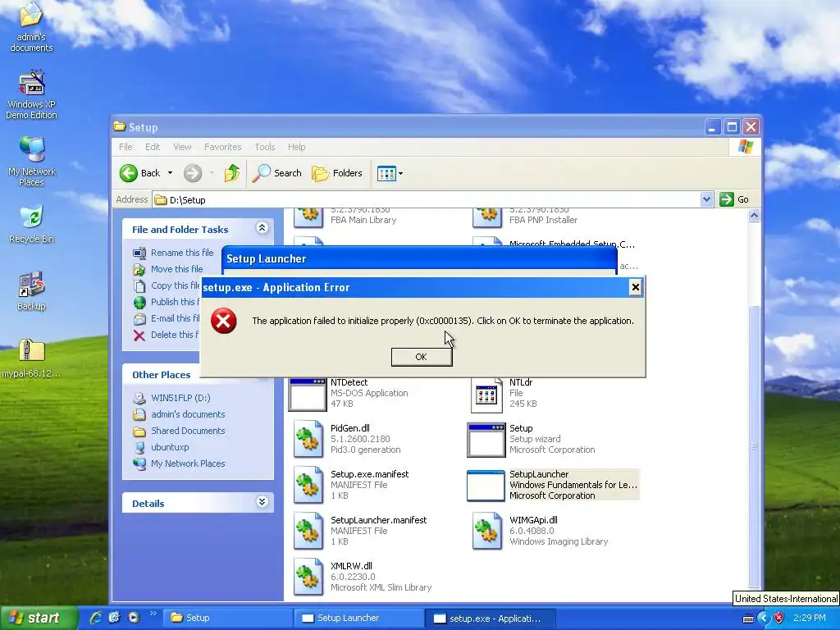
Task: Open WIN51FLP (D:) in Other Places
Action: 180,398
